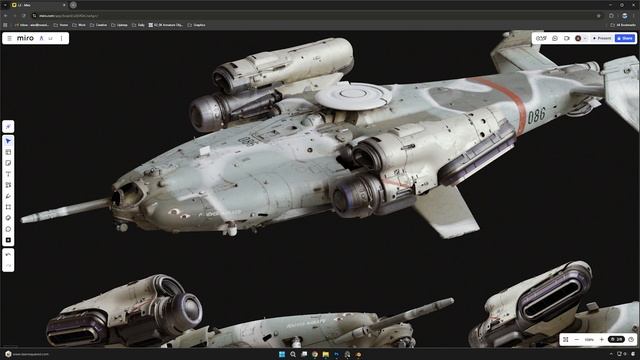Image resolution: width=640 pixels, height=360 pixels.
Task: Open the comments and reactions icon
Action: pyautogui.click(x=555, y=38)
